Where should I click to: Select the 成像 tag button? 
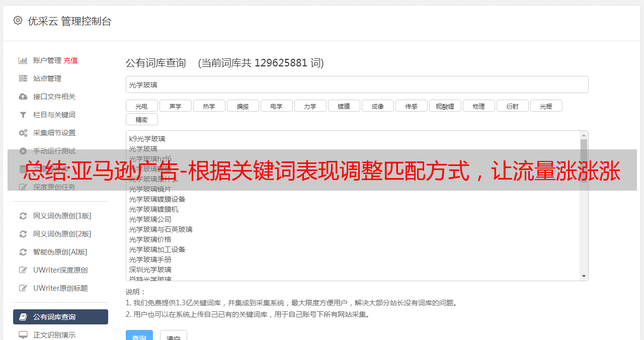pyautogui.click(x=377, y=106)
